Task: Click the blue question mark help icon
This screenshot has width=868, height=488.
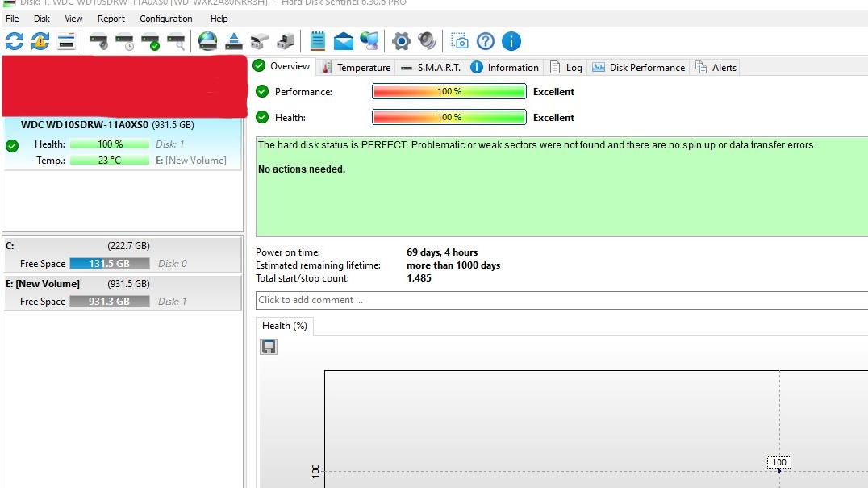Action: pyautogui.click(x=485, y=41)
